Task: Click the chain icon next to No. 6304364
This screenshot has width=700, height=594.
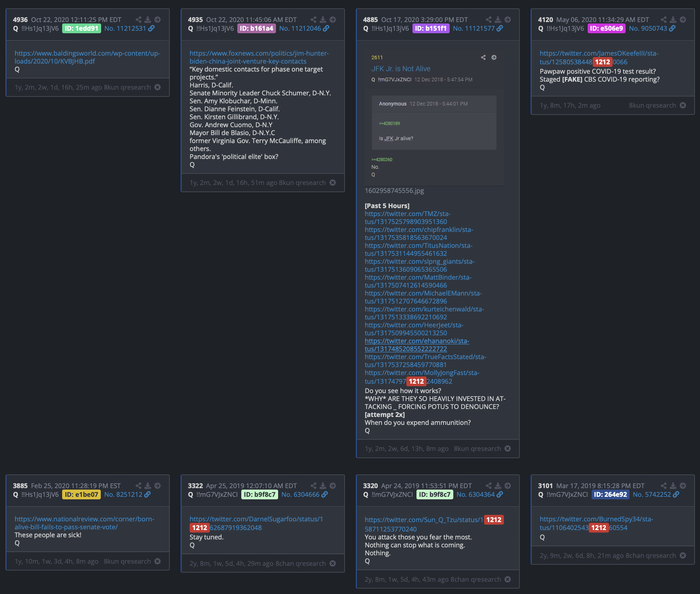Action: tap(500, 494)
